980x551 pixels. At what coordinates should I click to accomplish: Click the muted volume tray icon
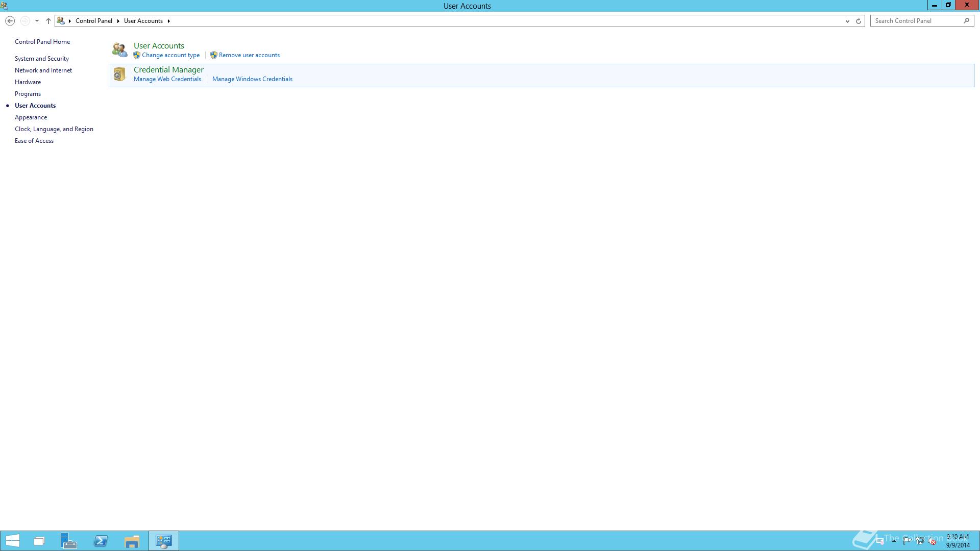(x=933, y=541)
